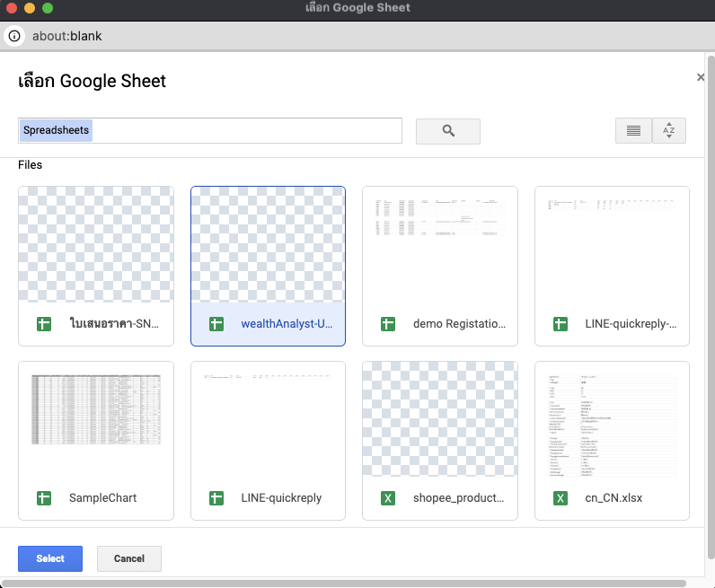Image resolution: width=715 pixels, height=588 pixels.
Task: Click the Excel icon of shopee_product file
Action: 388,498
